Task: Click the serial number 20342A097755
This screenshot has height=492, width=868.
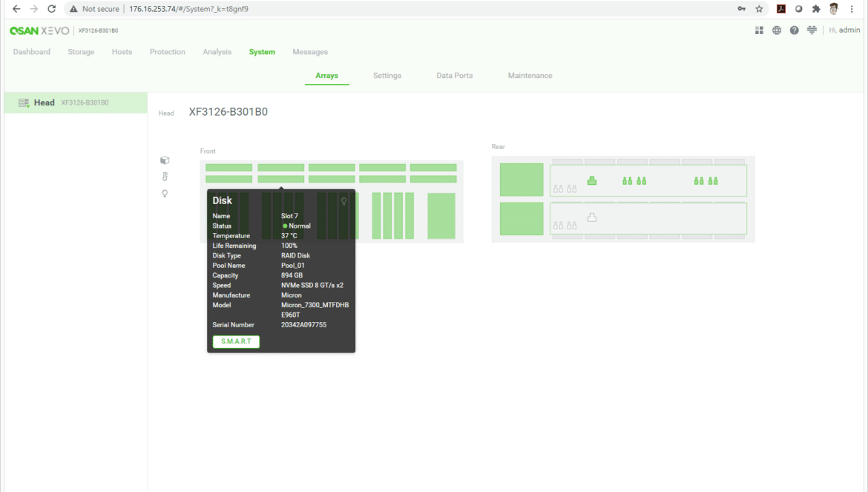Action: click(303, 325)
